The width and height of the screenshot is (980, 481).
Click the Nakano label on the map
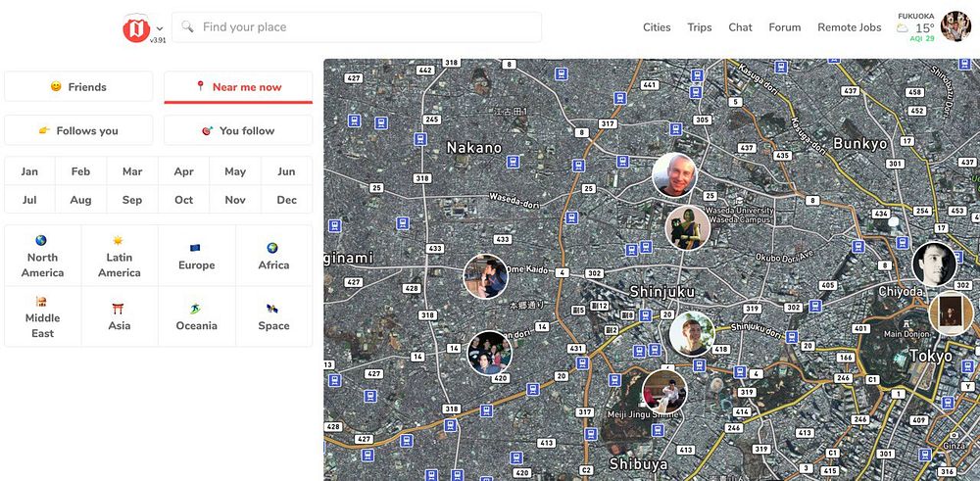click(x=474, y=148)
